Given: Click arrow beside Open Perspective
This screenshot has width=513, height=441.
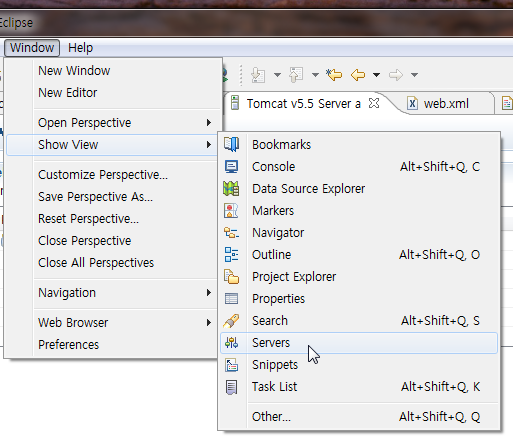Looking at the screenshot, I should click(x=209, y=123).
